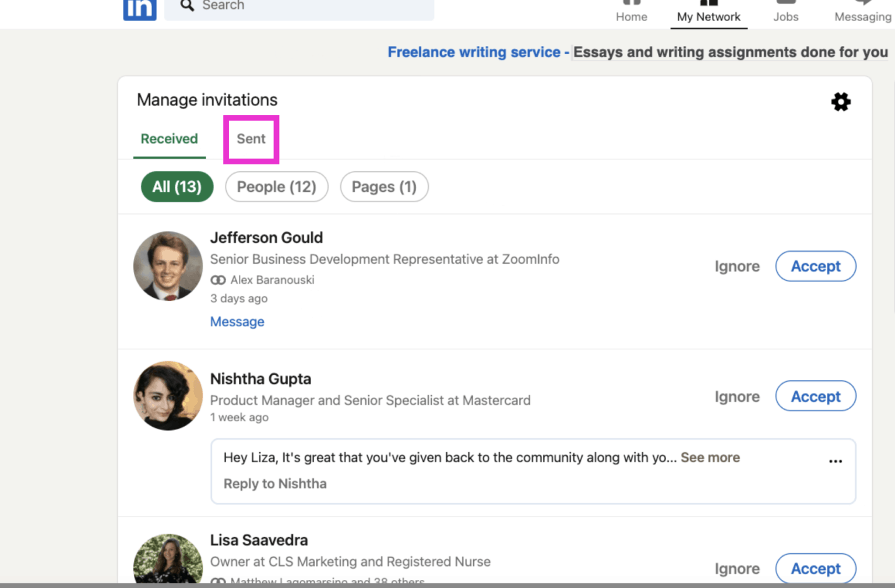This screenshot has height=588, width=895.
Task: Click the mutual connections icon beside Alex Baranouski
Action: 218,280
